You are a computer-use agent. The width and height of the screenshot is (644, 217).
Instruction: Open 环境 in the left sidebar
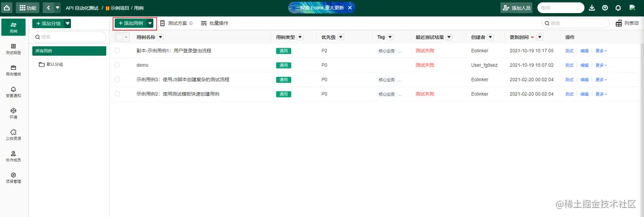point(14,114)
